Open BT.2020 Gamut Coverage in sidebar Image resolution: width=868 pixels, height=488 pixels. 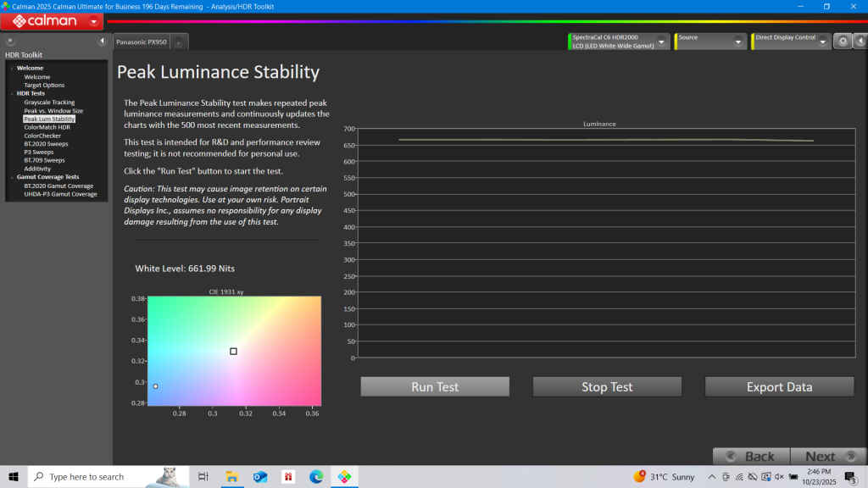coord(58,186)
